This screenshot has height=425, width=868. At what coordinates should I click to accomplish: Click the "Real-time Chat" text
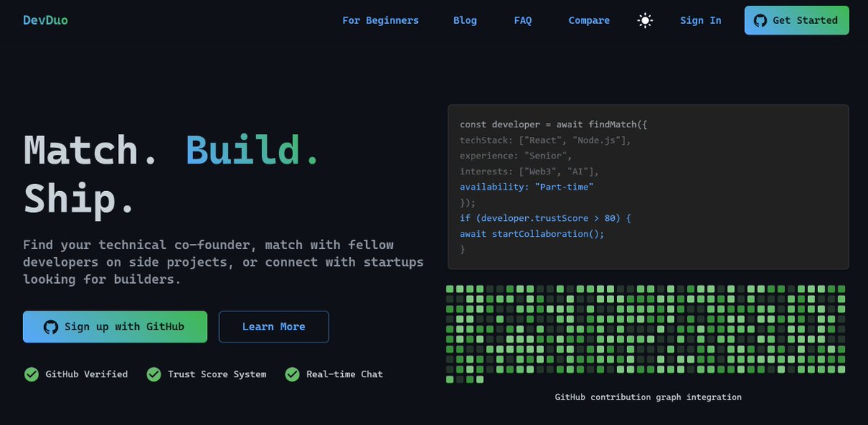344,374
